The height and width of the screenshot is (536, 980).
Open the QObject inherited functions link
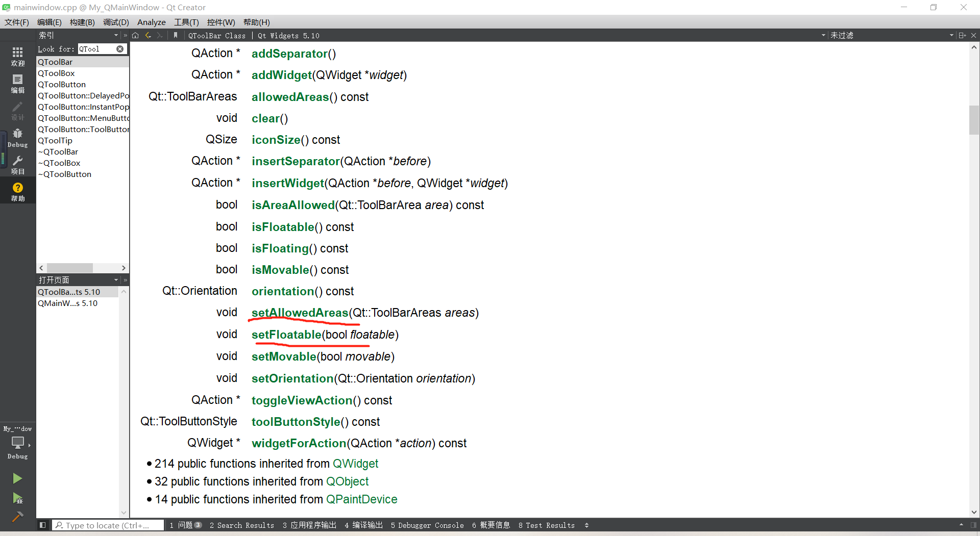pyautogui.click(x=347, y=481)
